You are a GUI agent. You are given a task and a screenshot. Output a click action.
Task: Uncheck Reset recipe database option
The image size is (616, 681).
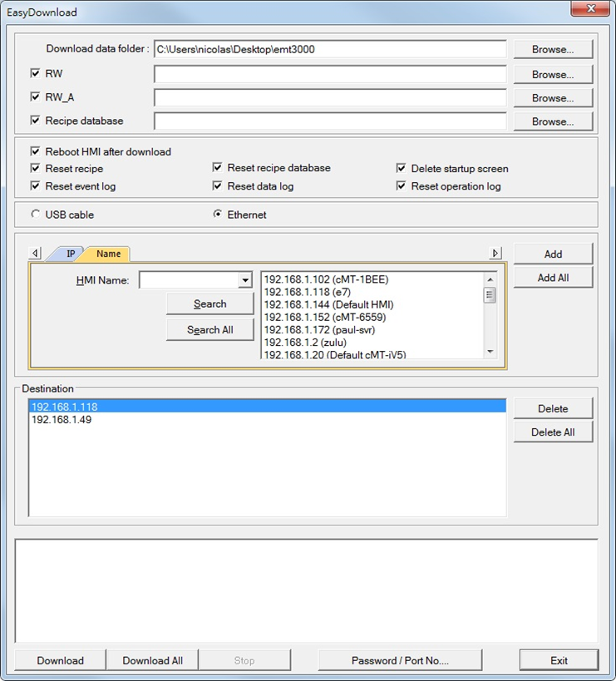tap(218, 167)
